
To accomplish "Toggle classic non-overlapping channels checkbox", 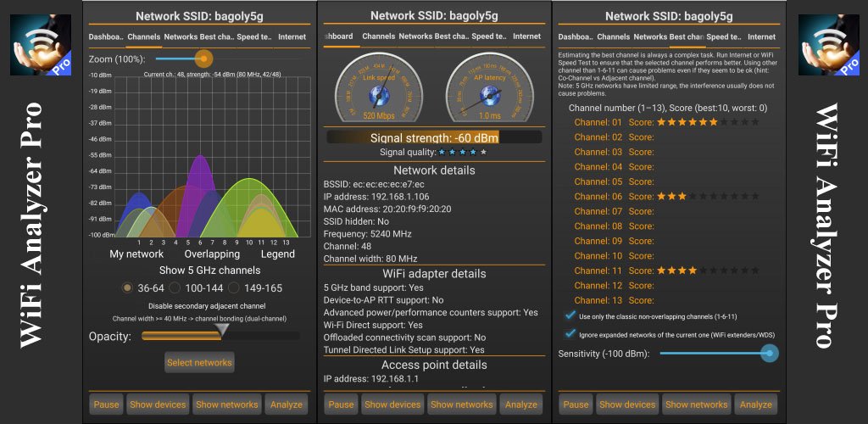I will (569, 316).
